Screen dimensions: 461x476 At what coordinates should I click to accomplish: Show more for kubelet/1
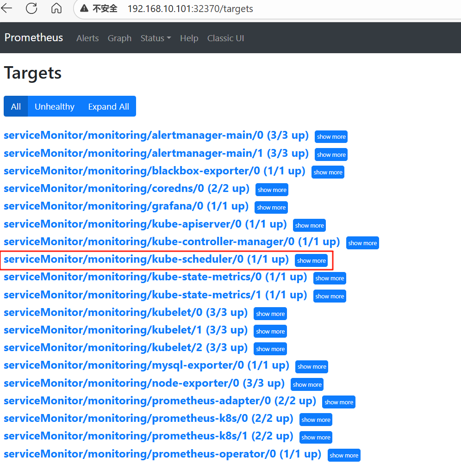coord(270,331)
